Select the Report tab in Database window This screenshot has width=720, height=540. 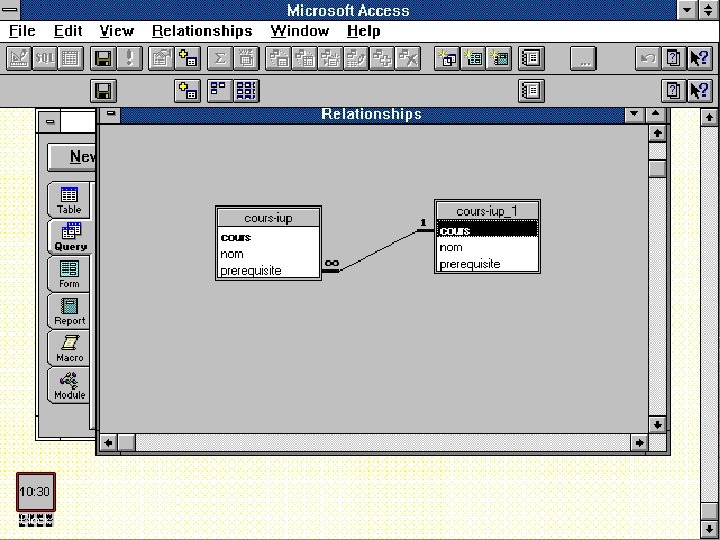coord(69,311)
